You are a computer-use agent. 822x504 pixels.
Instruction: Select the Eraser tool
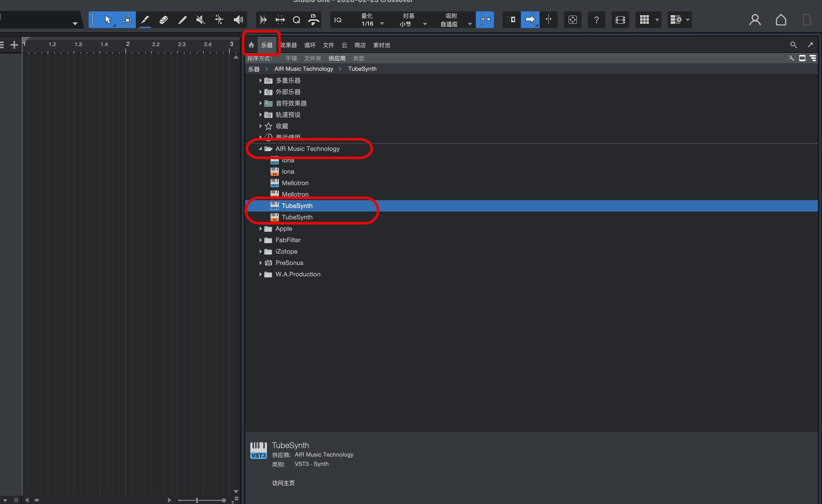(164, 20)
